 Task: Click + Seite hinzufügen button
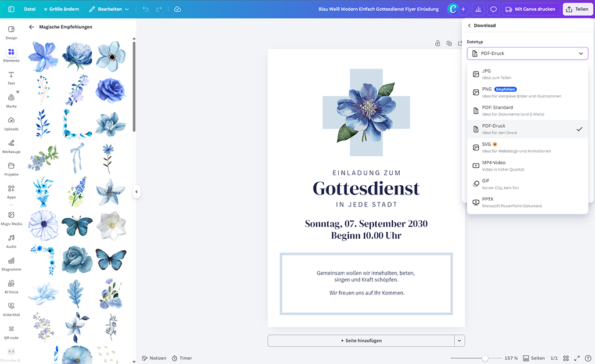(361, 341)
